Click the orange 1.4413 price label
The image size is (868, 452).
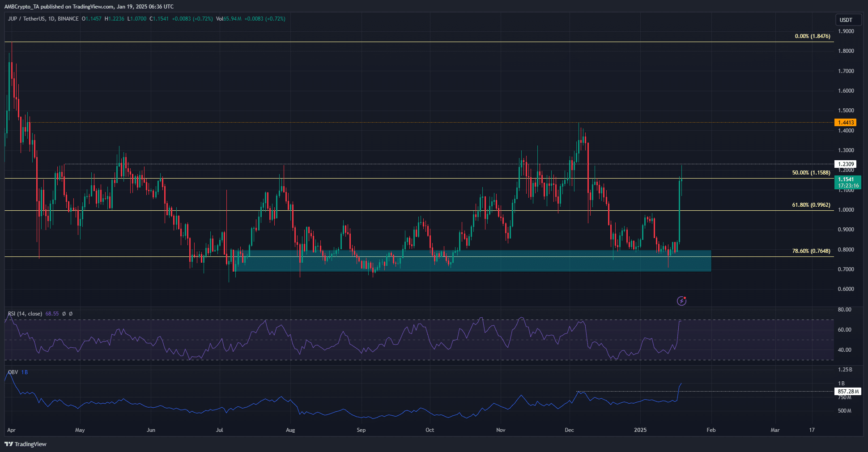coord(846,122)
